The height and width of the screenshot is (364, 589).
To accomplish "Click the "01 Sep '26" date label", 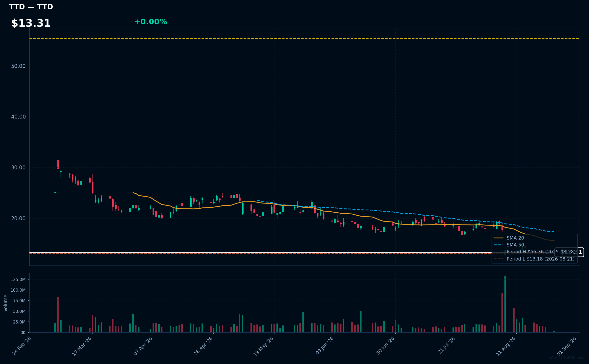I will pyautogui.click(x=567, y=346).
